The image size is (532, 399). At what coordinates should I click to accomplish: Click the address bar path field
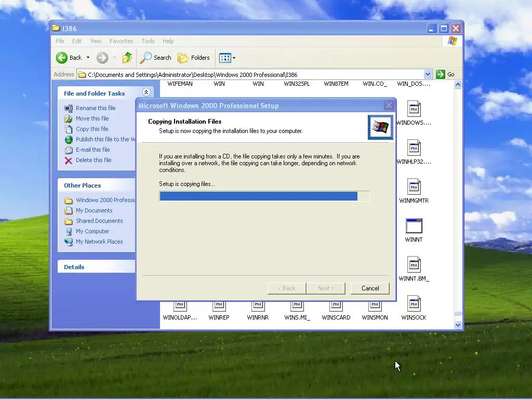click(x=250, y=75)
